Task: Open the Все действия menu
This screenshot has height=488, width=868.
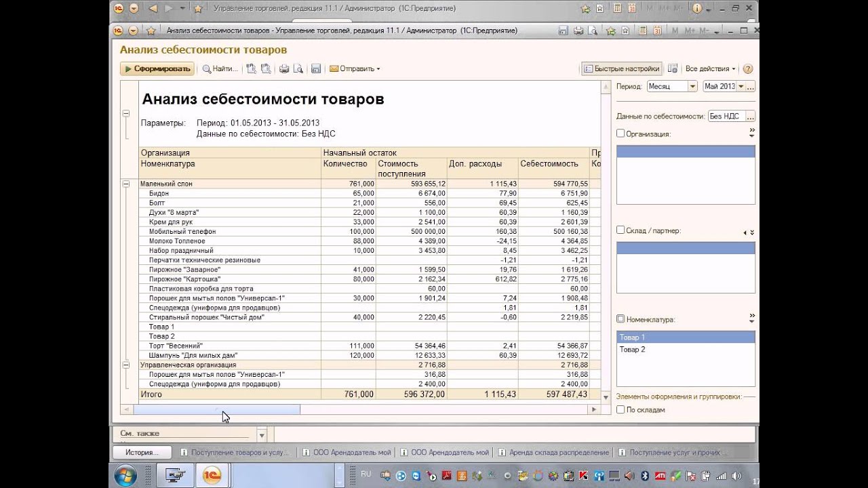Action: click(711, 68)
